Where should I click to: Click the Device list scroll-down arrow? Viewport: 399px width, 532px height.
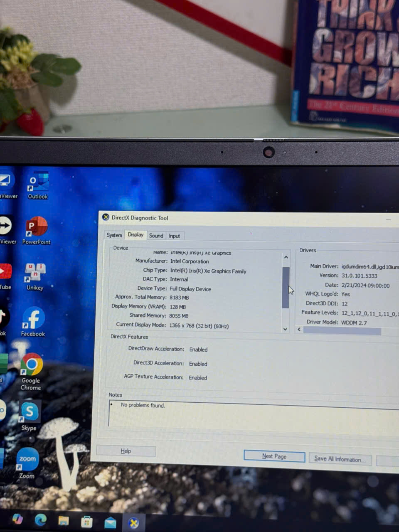pos(285,329)
